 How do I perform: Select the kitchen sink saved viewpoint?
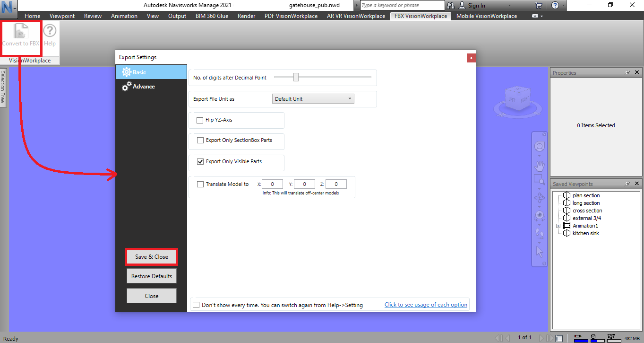(586, 233)
